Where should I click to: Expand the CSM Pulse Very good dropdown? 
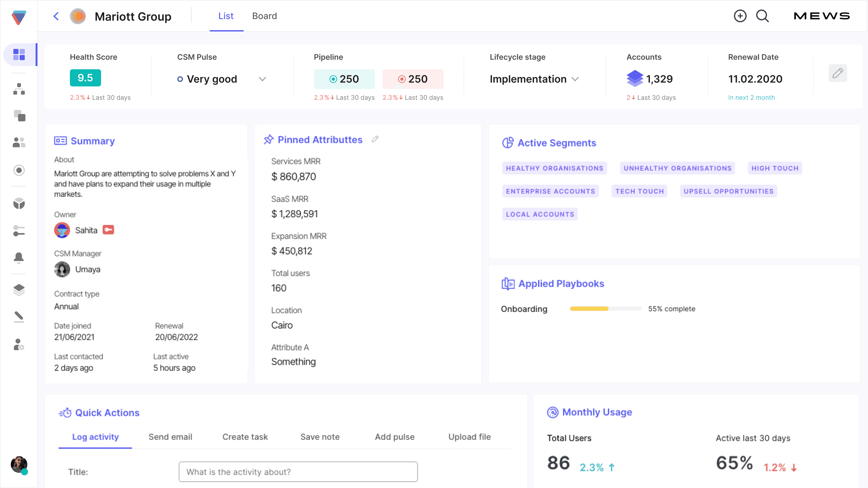262,79
